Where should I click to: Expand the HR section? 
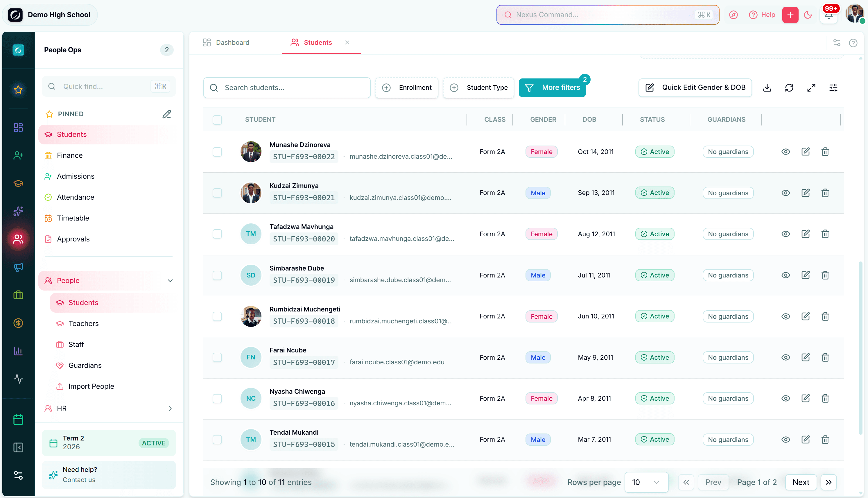pyautogui.click(x=170, y=409)
